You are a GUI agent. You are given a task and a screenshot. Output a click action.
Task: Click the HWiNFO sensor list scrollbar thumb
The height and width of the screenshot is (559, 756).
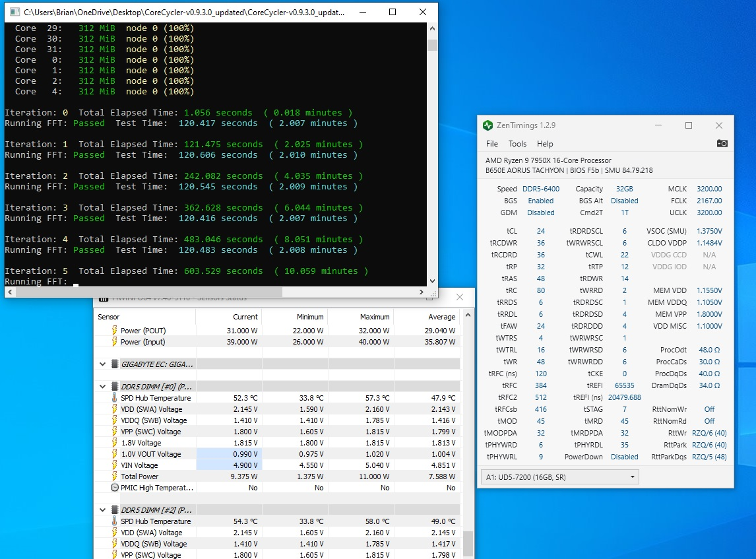pos(468,544)
